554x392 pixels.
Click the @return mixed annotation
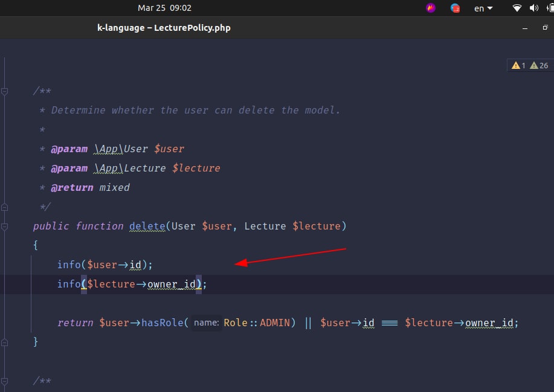(x=91, y=187)
